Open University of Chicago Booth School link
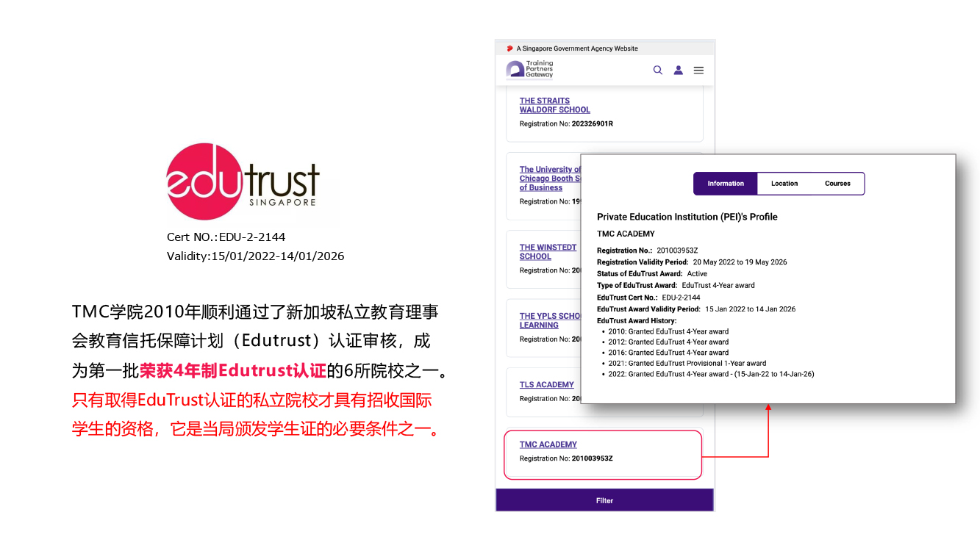This screenshot has height=551, width=980. (551, 179)
